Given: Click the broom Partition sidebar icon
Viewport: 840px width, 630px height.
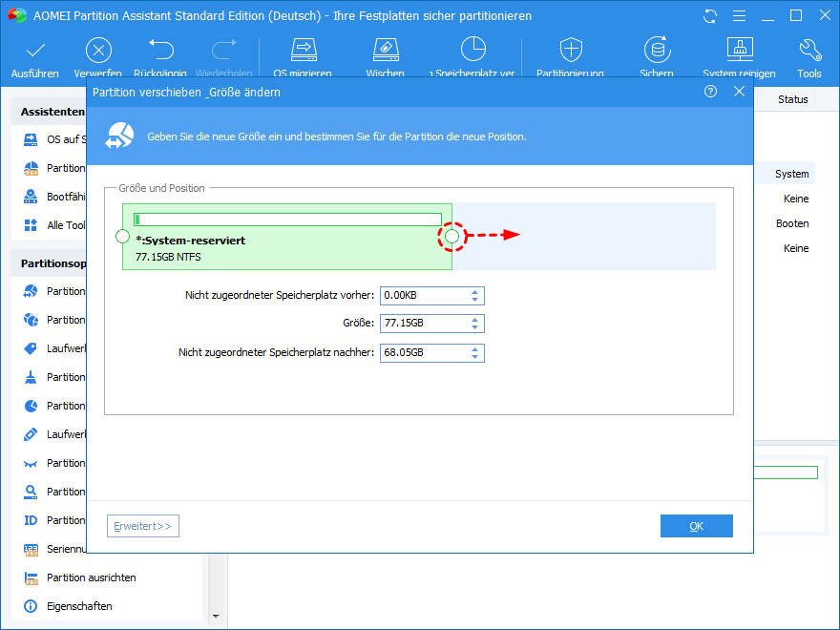Looking at the screenshot, I should coord(31,377).
